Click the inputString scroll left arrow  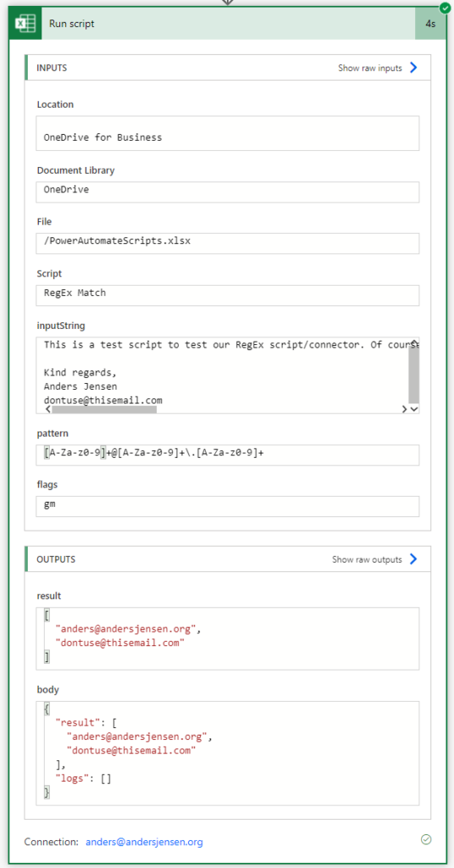click(47, 409)
